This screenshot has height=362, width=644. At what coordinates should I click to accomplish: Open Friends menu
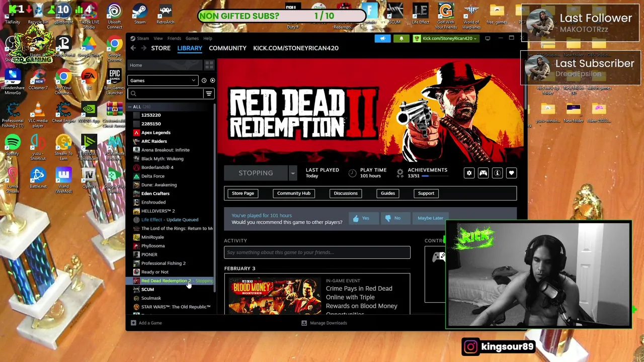pyautogui.click(x=174, y=38)
